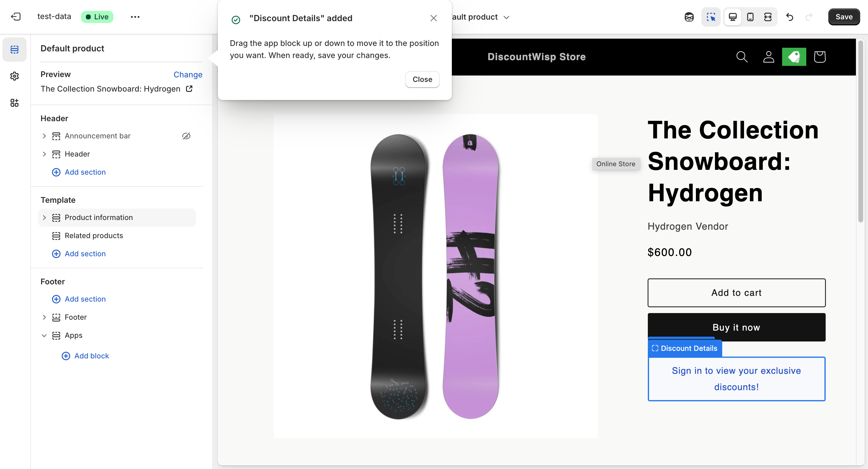Click the exit editor icon

16,17
